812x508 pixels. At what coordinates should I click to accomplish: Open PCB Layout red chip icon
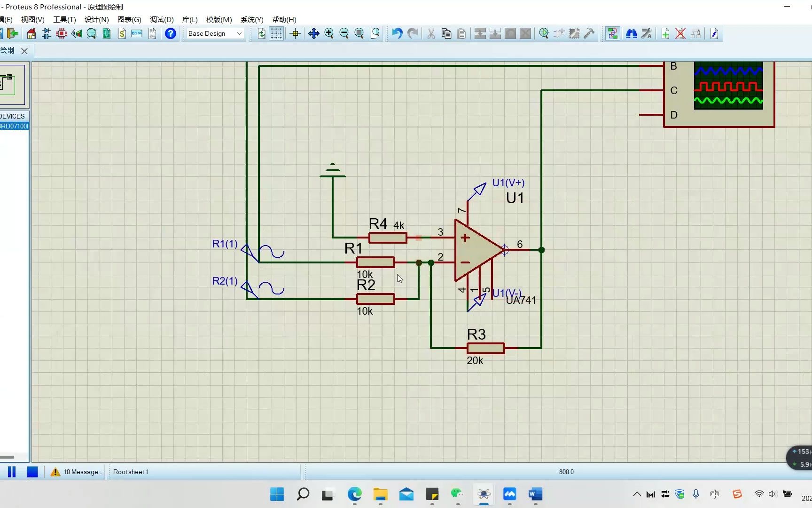(x=62, y=33)
